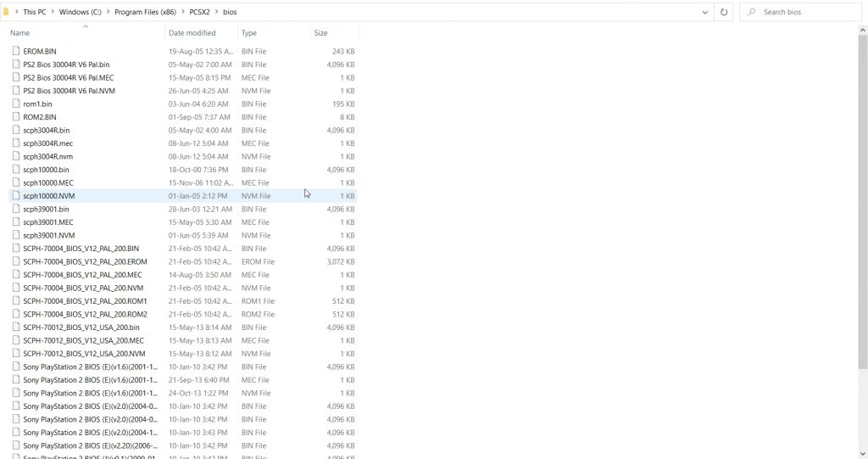Viewport: 868px width, 459px height.
Task: Select file name scph39001.bin
Action: coord(46,209)
